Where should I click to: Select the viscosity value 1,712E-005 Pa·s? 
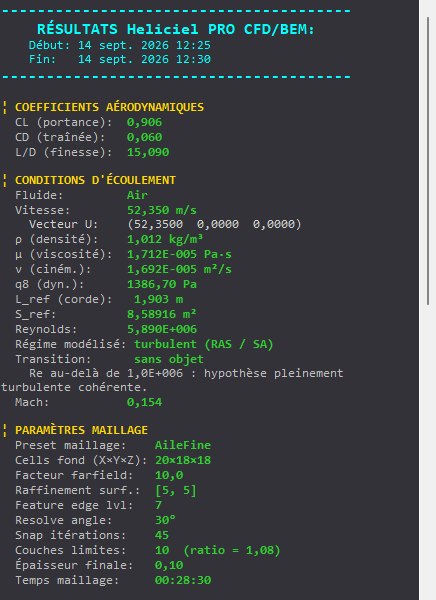coord(179,254)
